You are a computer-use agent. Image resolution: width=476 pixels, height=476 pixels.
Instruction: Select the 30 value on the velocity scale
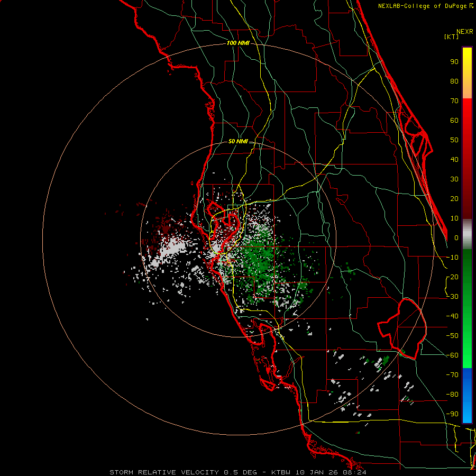454,179
